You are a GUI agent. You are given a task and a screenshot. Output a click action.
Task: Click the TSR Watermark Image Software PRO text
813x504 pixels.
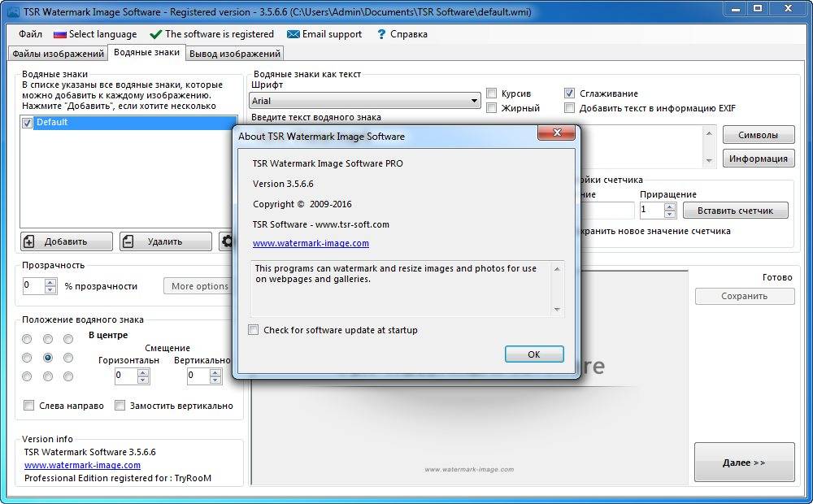tap(328, 163)
